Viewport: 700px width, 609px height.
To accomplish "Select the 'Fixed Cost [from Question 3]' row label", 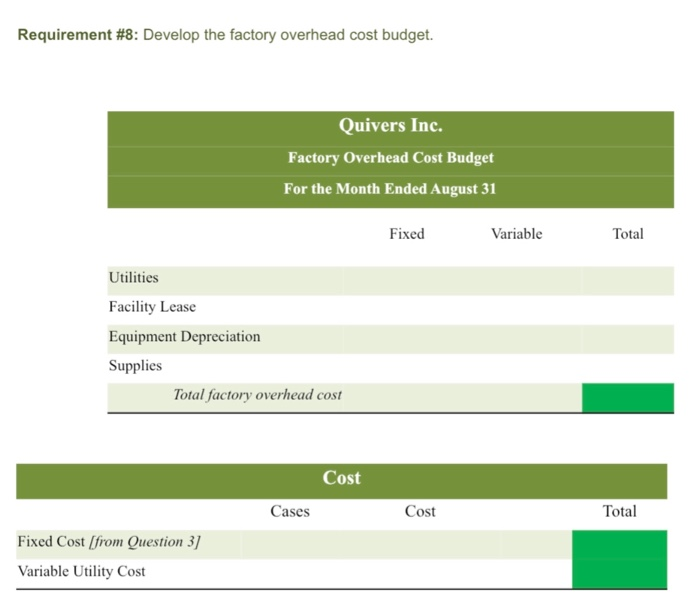I will [109, 542].
